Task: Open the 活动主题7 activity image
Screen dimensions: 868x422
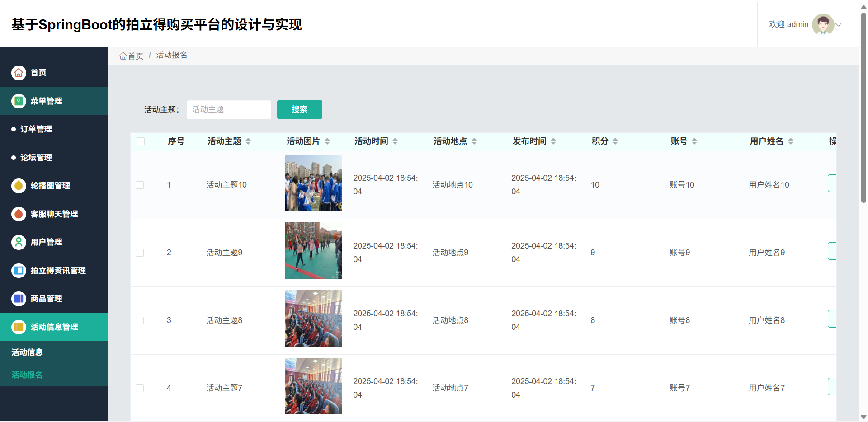Action: (313, 386)
